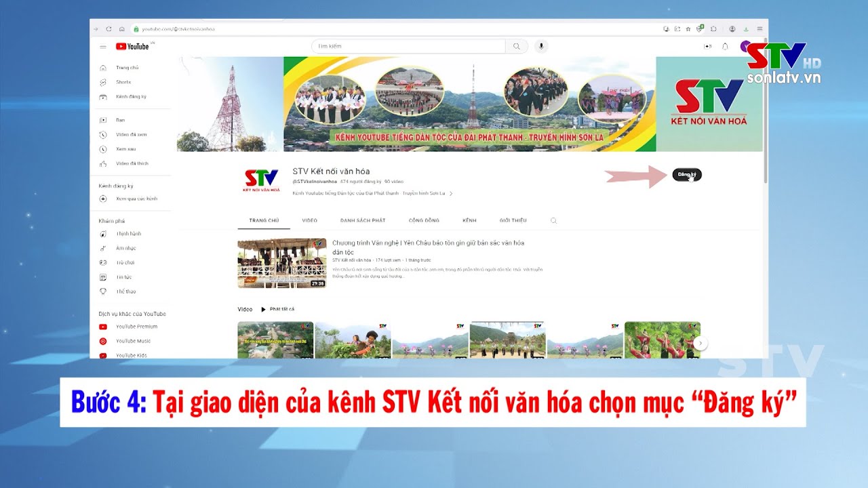The height and width of the screenshot is (488, 868).
Task: Expand the channel description chevron
Action: [451, 194]
